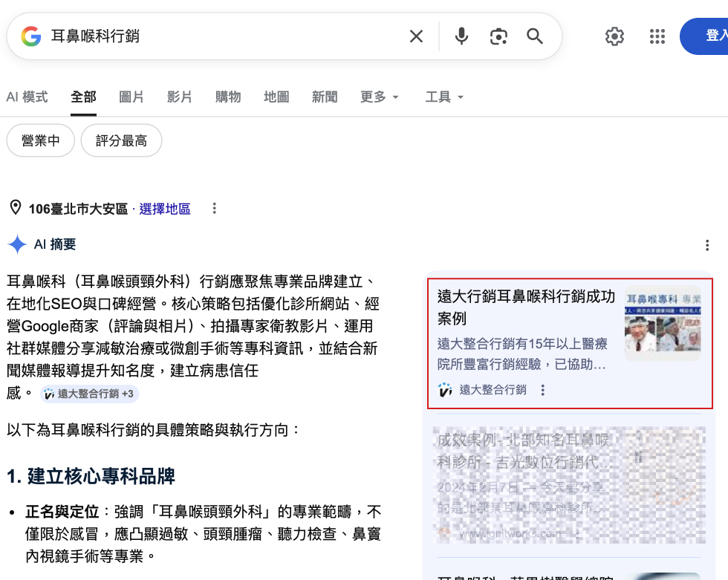The height and width of the screenshot is (580, 728).
Task: Switch to the AI 模式 tab
Action: (27, 97)
